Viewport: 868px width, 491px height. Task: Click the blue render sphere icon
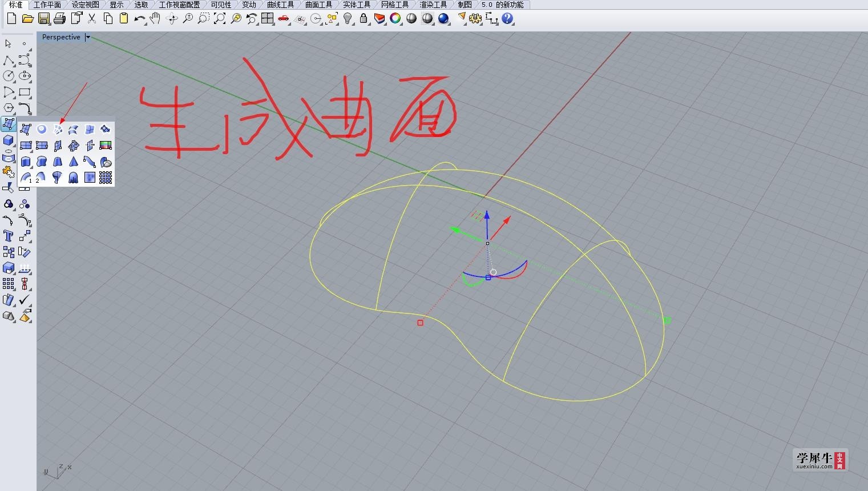(x=443, y=19)
